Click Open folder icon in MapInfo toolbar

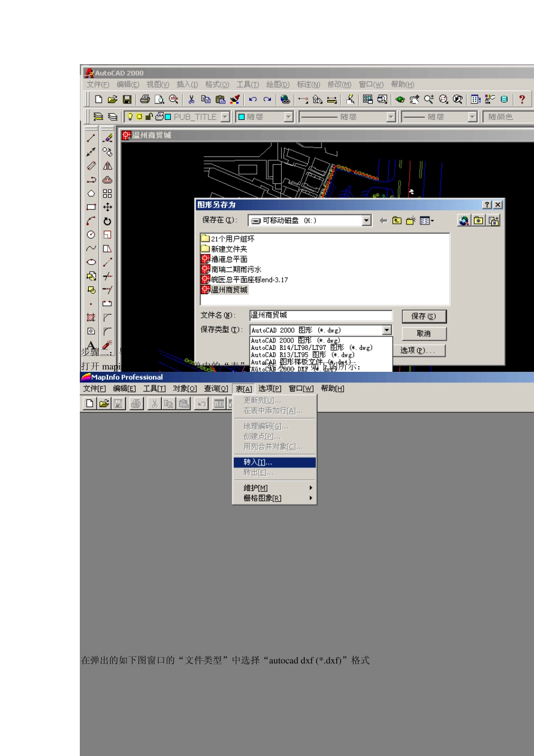104,403
